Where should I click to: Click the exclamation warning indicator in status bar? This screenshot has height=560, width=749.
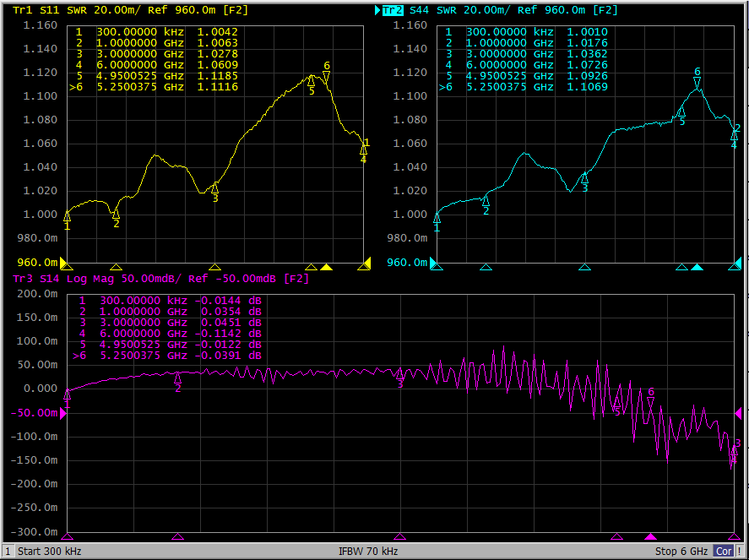(x=740, y=552)
